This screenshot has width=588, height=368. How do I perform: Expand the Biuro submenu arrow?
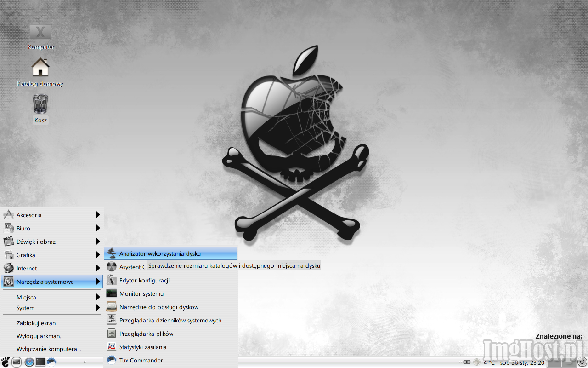click(x=98, y=228)
